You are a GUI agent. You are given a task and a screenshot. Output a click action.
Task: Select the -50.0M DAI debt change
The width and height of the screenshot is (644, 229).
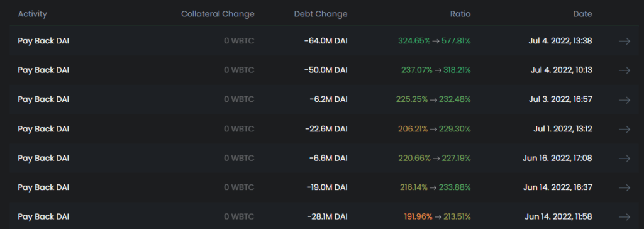point(326,70)
